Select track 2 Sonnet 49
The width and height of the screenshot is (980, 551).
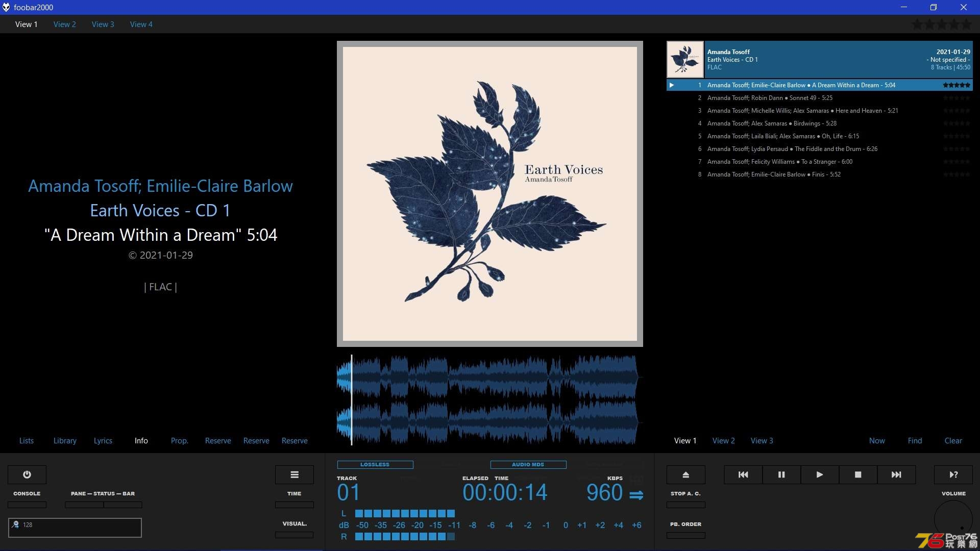[820, 98]
